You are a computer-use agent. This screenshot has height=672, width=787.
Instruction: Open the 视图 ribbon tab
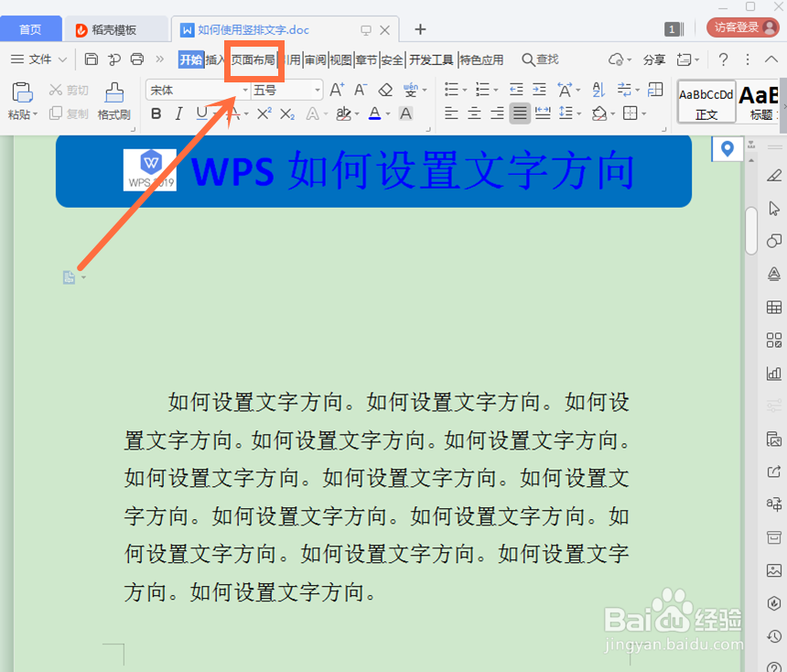tap(340, 60)
